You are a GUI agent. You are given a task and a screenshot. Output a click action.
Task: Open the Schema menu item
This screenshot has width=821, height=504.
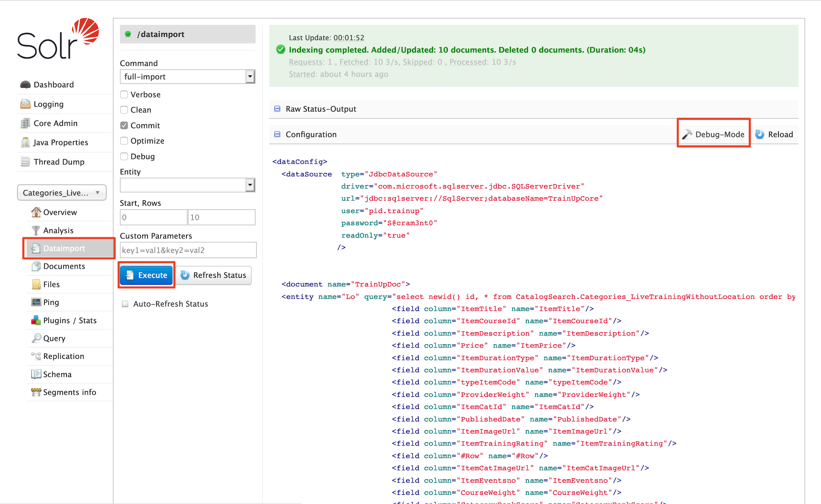(x=57, y=374)
